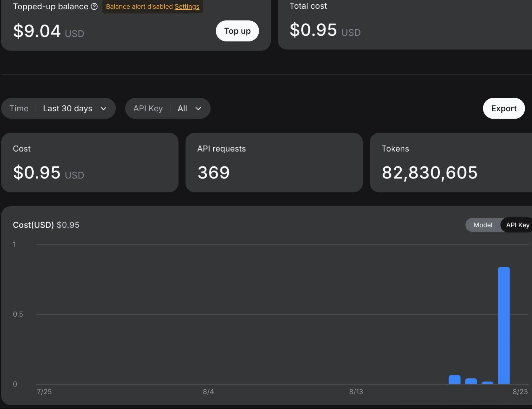Click the Tokens card showing 82,830,605

[451, 162]
